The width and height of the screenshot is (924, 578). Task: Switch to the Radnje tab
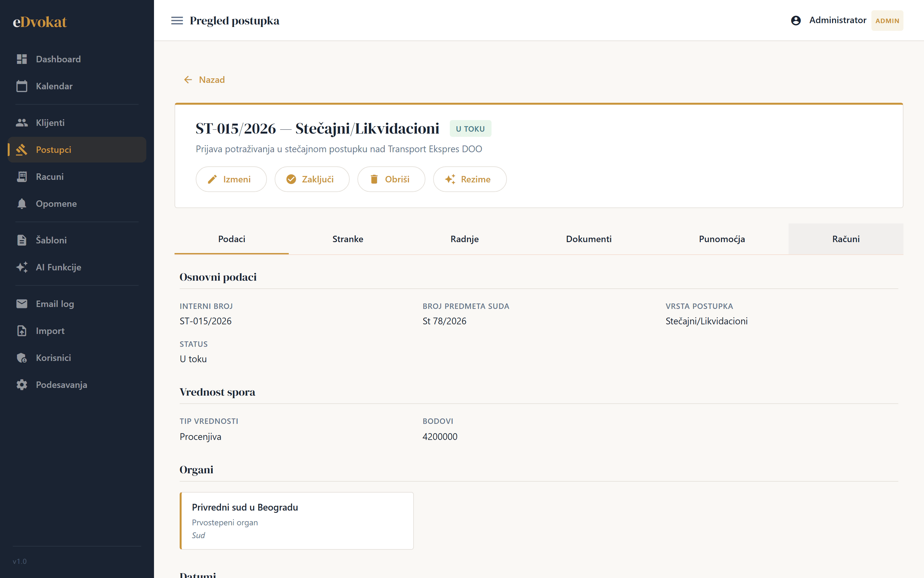click(464, 239)
